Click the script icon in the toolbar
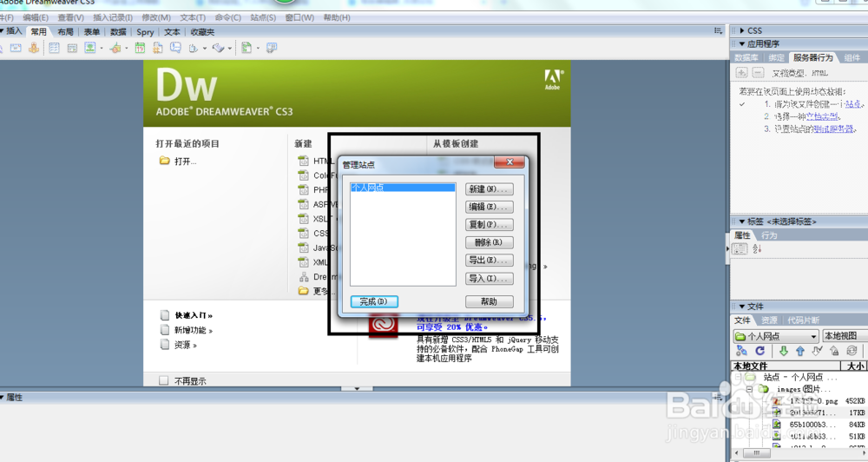Screen dimensions: 868x462 (218, 48)
